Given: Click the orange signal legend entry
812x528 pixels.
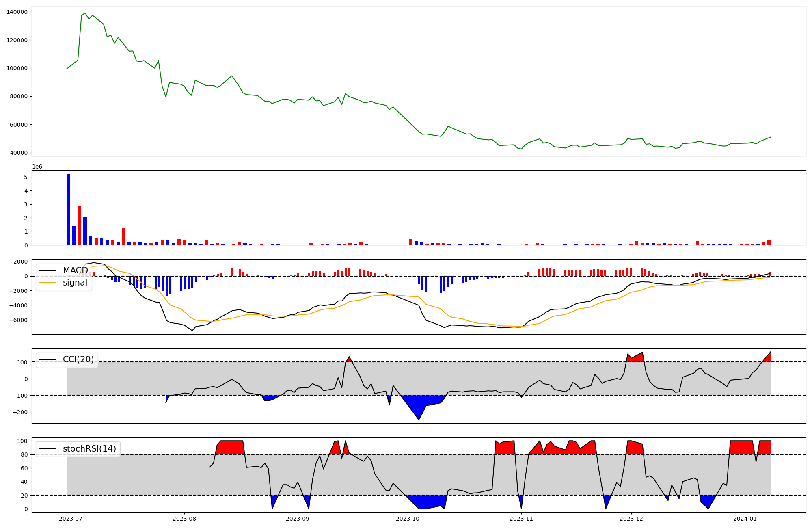Looking at the screenshot, I should point(75,283).
